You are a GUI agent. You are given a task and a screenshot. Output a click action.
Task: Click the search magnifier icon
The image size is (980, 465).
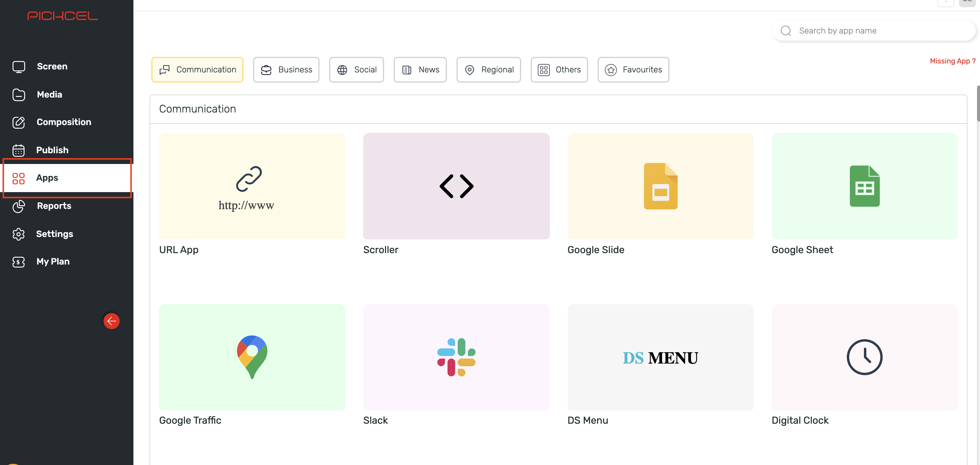point(786,31)
